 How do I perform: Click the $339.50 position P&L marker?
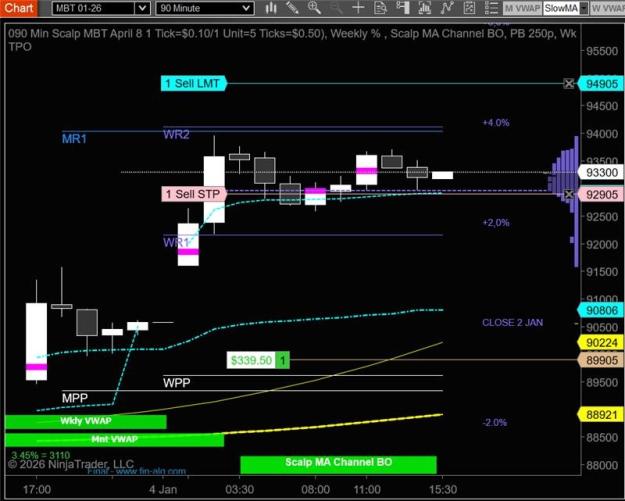258,360
